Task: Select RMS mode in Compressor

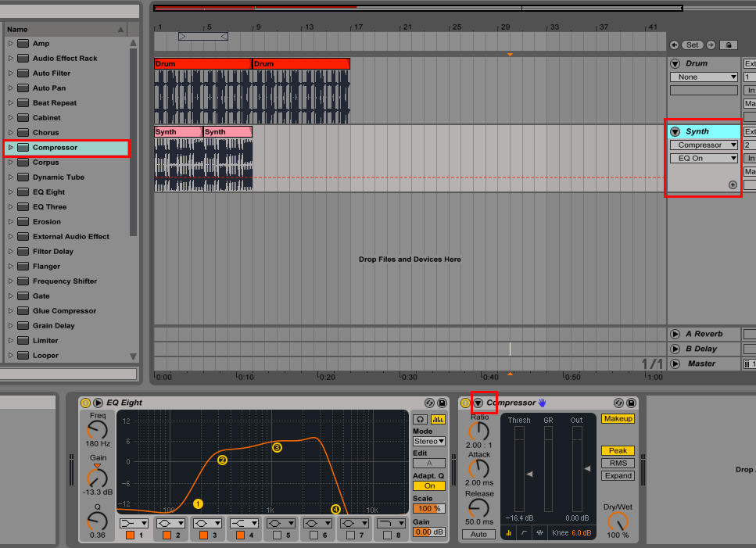Action: click(618, 463)
